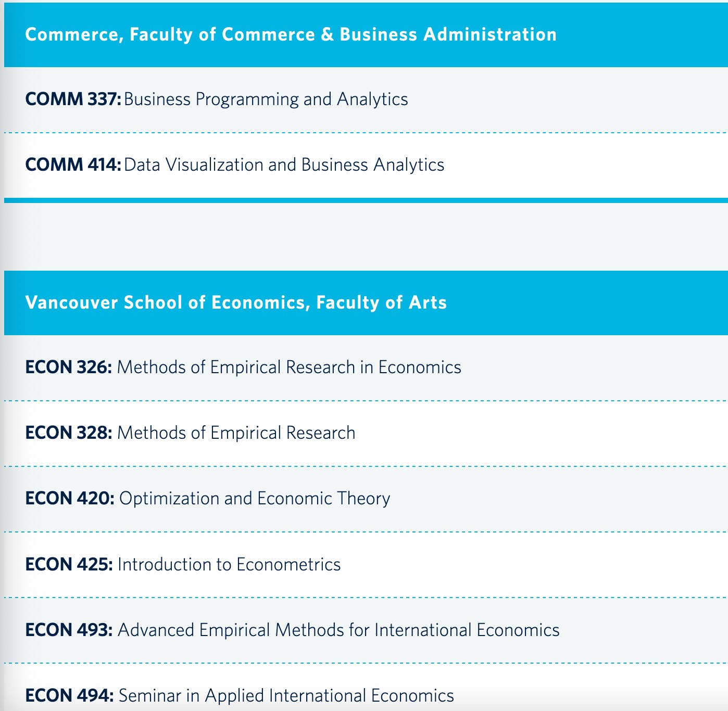Open the ECON 326 course code
The height and width of the screenshot is (711, 728).
pos(68,367)
